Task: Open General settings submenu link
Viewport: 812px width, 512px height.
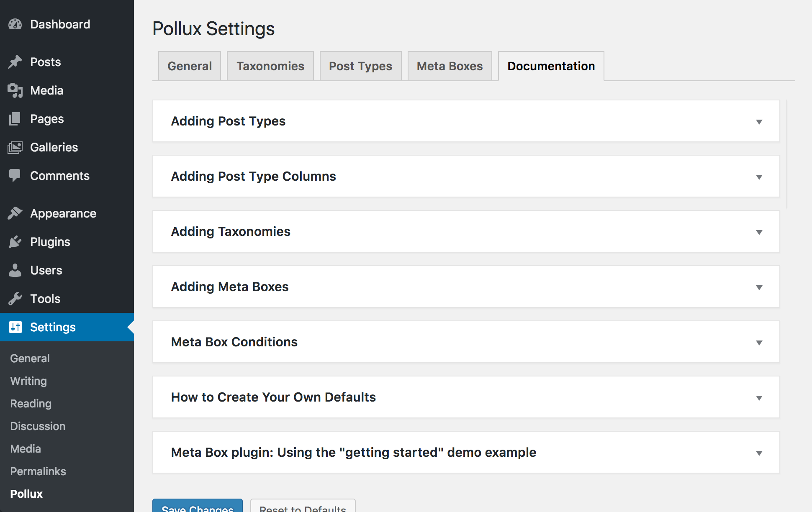Action: [x=30, y=358]
